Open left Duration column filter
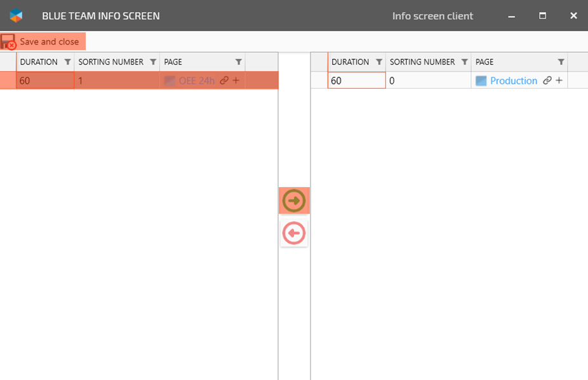 pyautogui.click(x=67, y=62)
